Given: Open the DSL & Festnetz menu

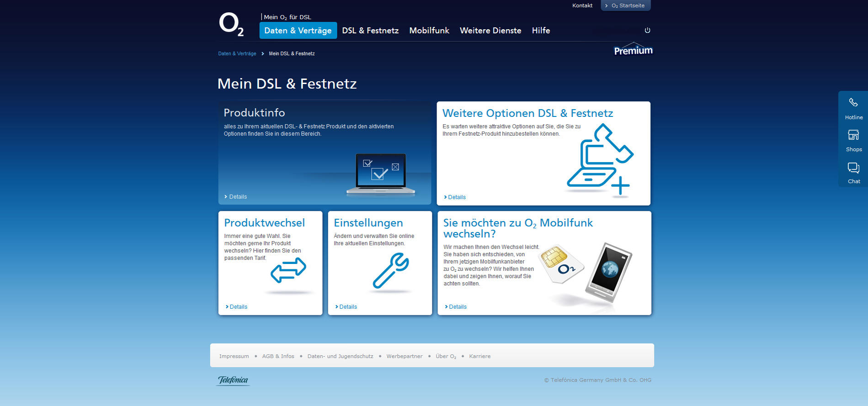Looking at the screenshot, I should 370,31.
